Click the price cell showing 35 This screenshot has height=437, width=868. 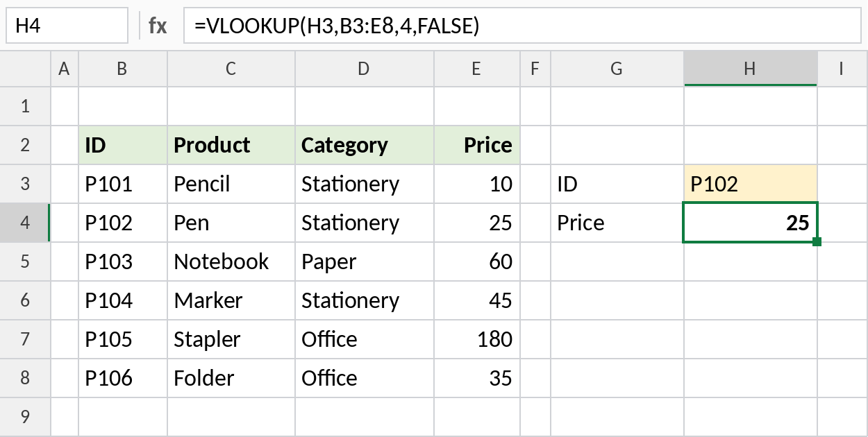(x=477, y=378)
